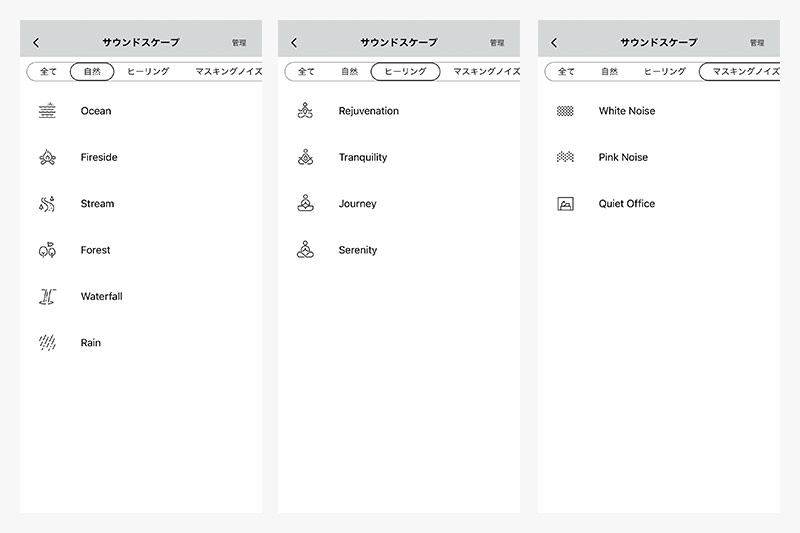
Task: Switch to 自然 tab on right screen
Action: tap(609, 71)
